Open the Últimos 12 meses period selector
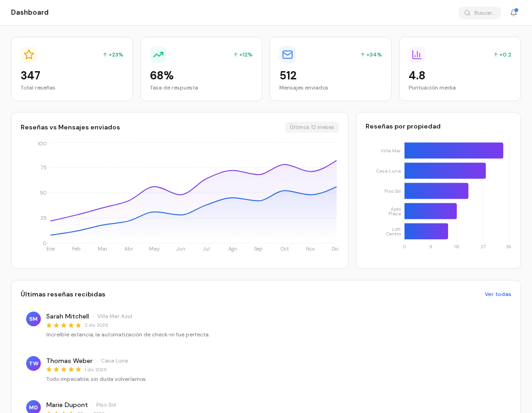532x413 pixels. 312,127
